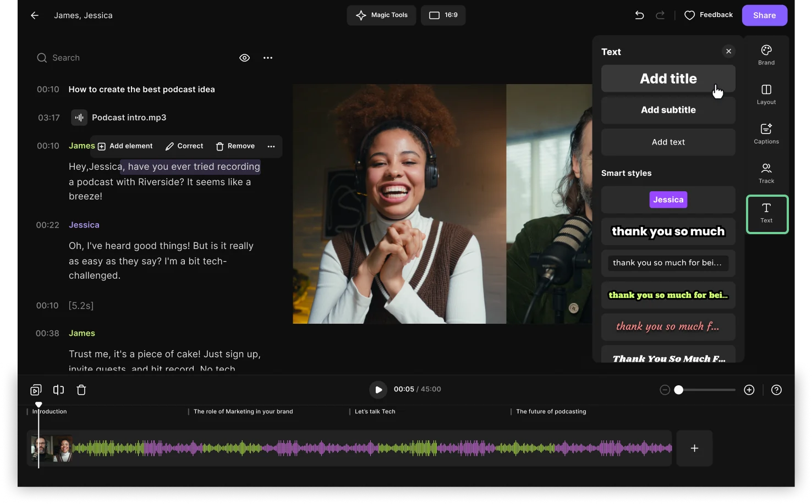The image size is (812, 504).
Task: Click Correct in the transcript toolbar
Action: pos(184,146)
